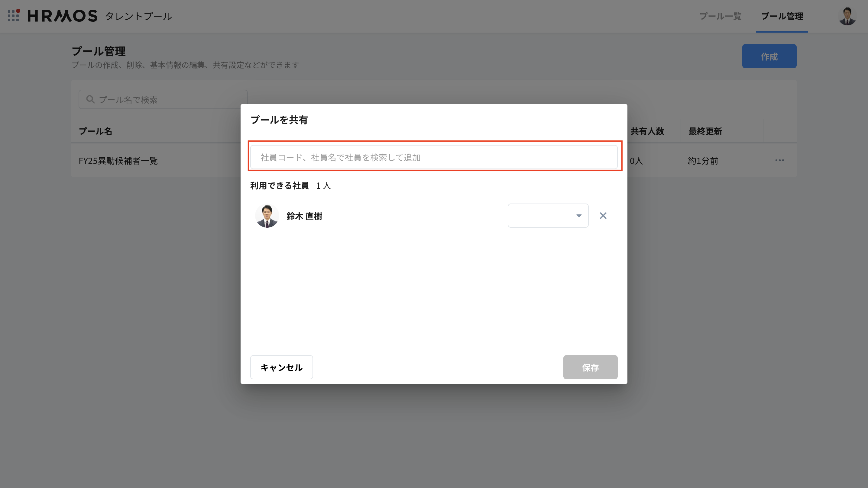Screen dimensions: 868x488
Task: Open three-dots menu for FY25異動候補者一覧
Action: click(x=779, y=160)
